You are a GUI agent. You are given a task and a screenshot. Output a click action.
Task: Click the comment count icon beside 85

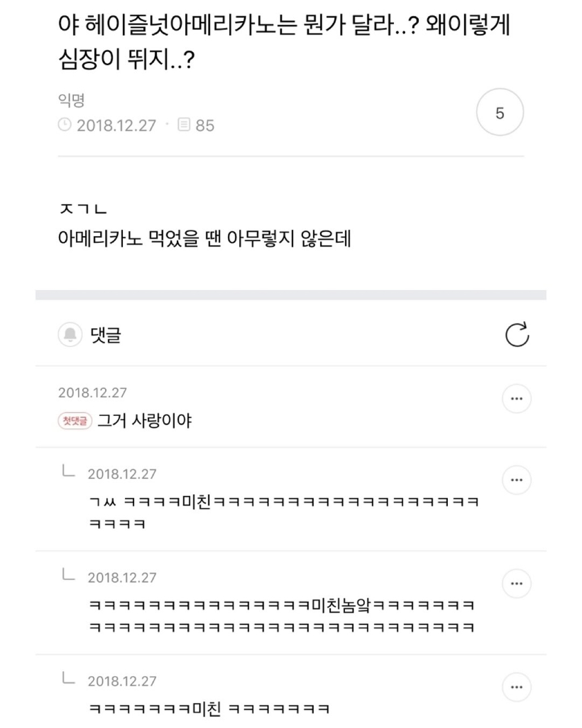(184, 125)
